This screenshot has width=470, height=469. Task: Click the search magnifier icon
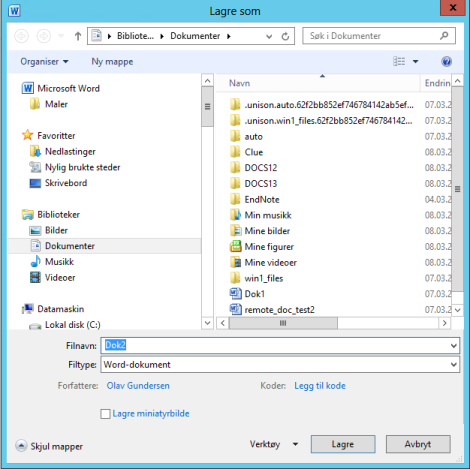[444, 36]
